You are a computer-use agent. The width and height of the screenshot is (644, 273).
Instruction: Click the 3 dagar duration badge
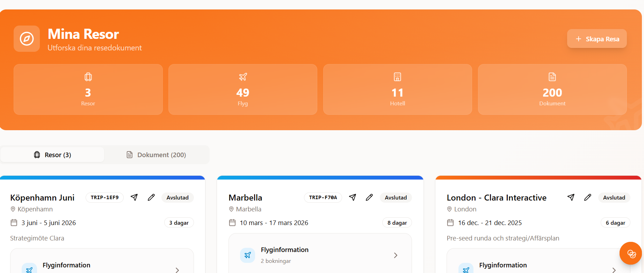[x=179, y=223]
